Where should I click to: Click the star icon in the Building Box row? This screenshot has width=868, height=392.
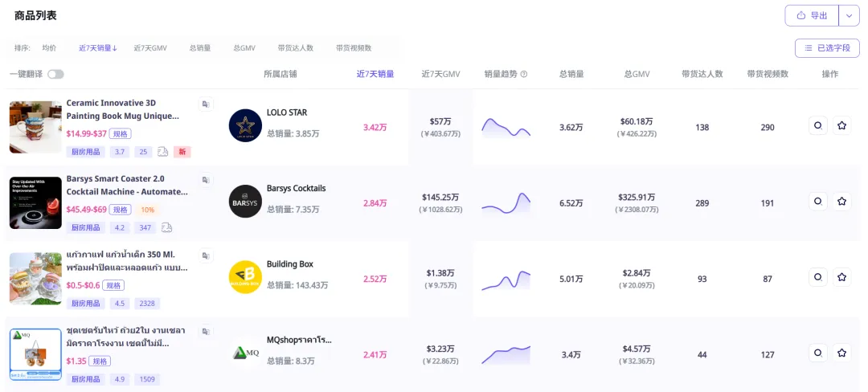(841, 278)
